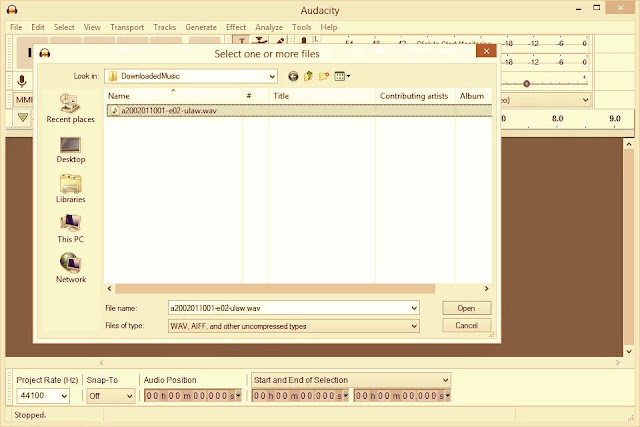Click the 9.0 mark on the timeline ruler
Viewport: 640px width, 427px height.
click(x=615, y=118)
